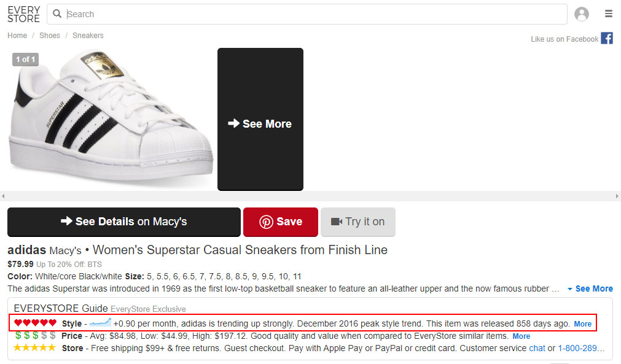621x364 pixels.
Task: Open More link on Style row
Action: pyautogui.click(x=582, y=324)
